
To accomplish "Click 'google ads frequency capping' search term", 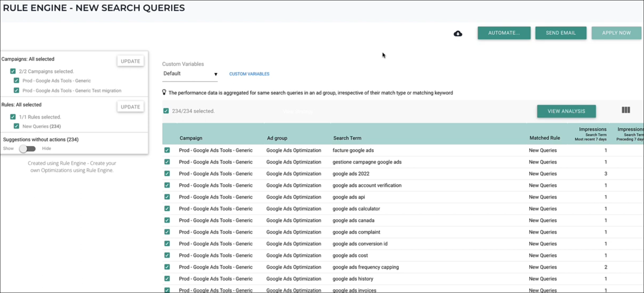I will [366, 267].
